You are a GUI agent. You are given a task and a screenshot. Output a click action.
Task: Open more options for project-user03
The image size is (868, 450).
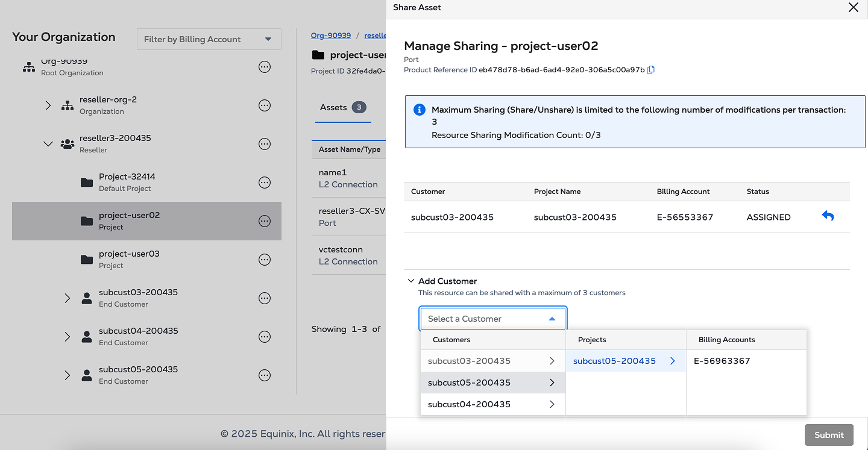click(x=264, y=260)
